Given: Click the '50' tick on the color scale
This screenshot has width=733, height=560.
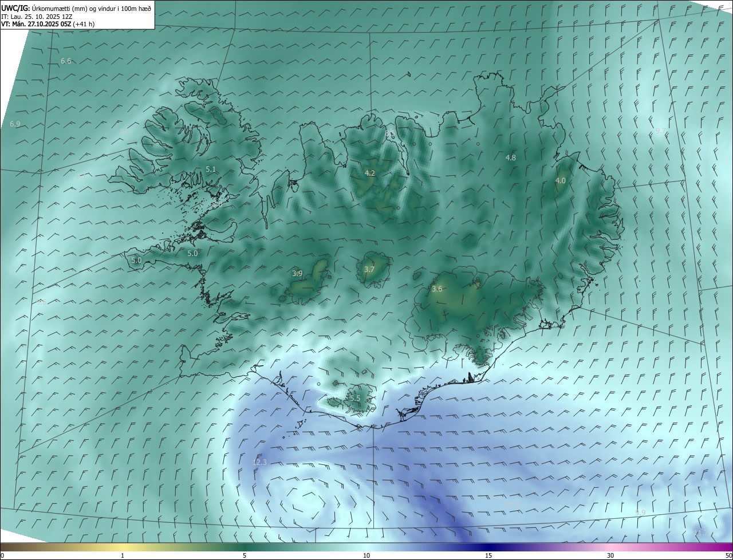Looking at the screenshot, I should (728, 555).
